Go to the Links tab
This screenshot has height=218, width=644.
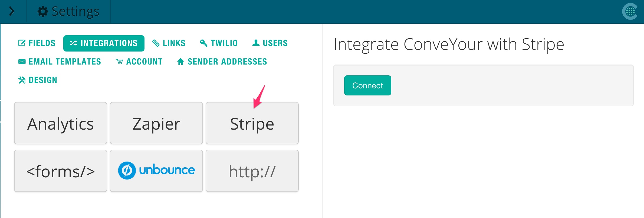point(169,43)
